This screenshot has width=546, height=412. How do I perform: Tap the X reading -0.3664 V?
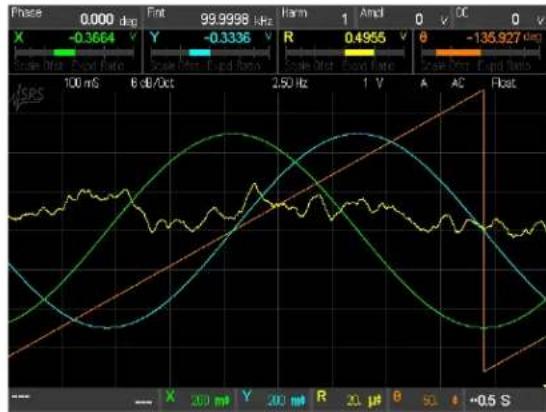click(x=92, y=38)
